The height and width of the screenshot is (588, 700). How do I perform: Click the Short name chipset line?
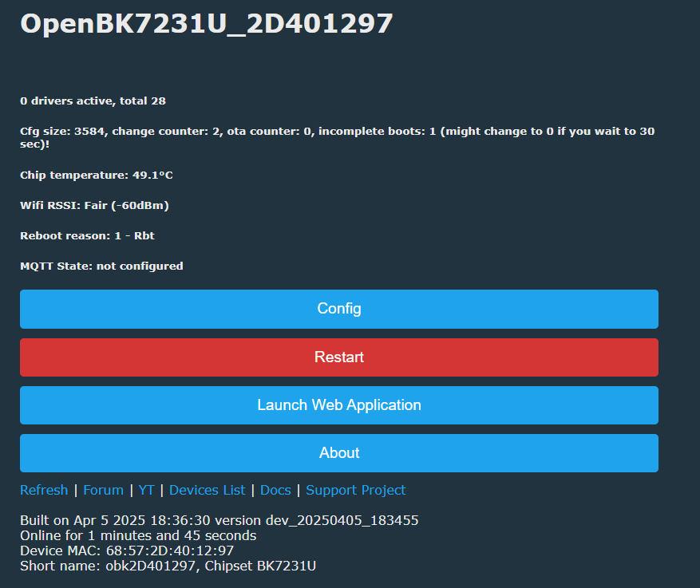pos(168,566)
